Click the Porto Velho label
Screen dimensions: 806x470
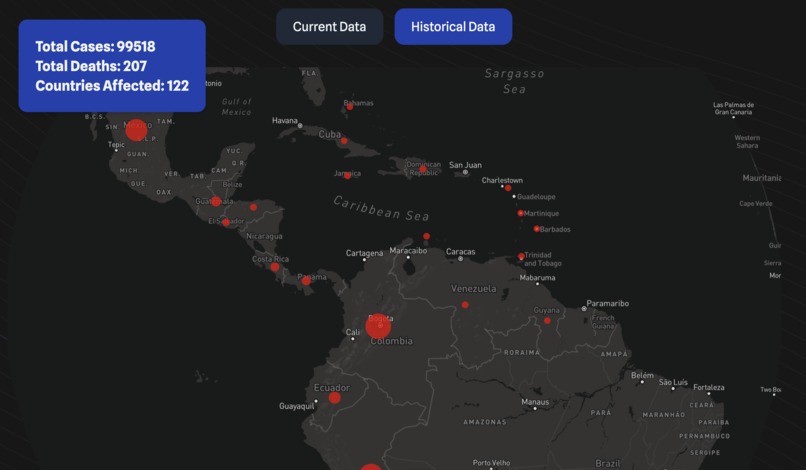click(x=491, y=463)
